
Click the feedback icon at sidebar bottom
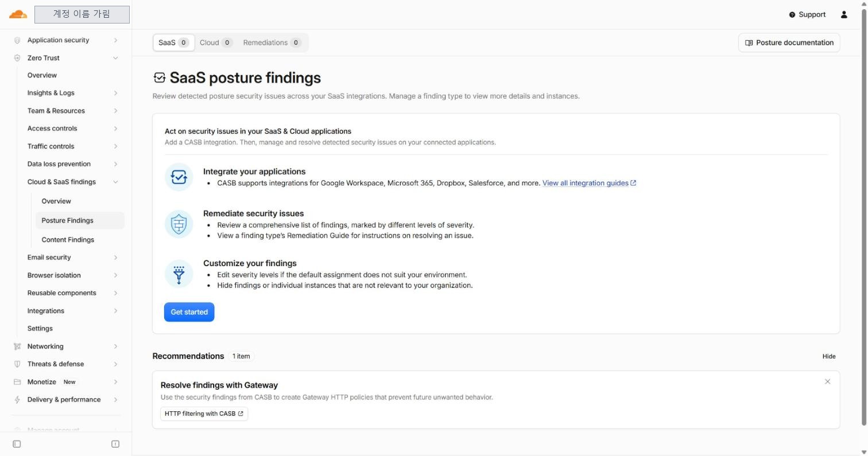tap(115, 444)
